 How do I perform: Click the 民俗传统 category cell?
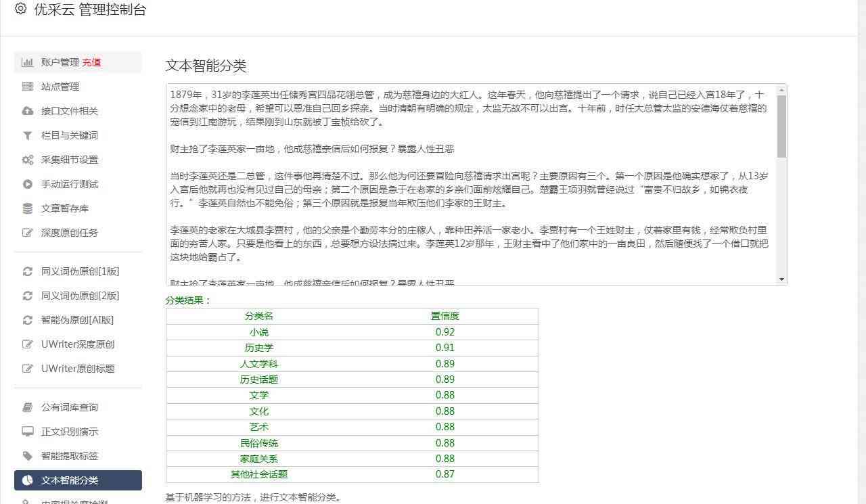click(x=259, y=443)
